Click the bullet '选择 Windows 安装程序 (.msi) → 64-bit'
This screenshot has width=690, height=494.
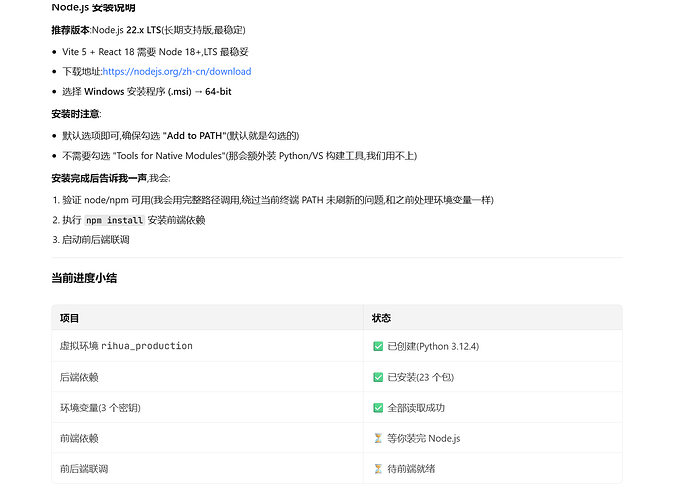pyautogui.click(x=147, y=91)
